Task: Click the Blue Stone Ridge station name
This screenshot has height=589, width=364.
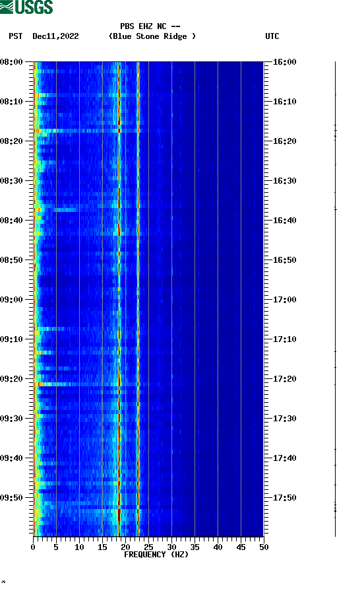Action: [152, 36]
